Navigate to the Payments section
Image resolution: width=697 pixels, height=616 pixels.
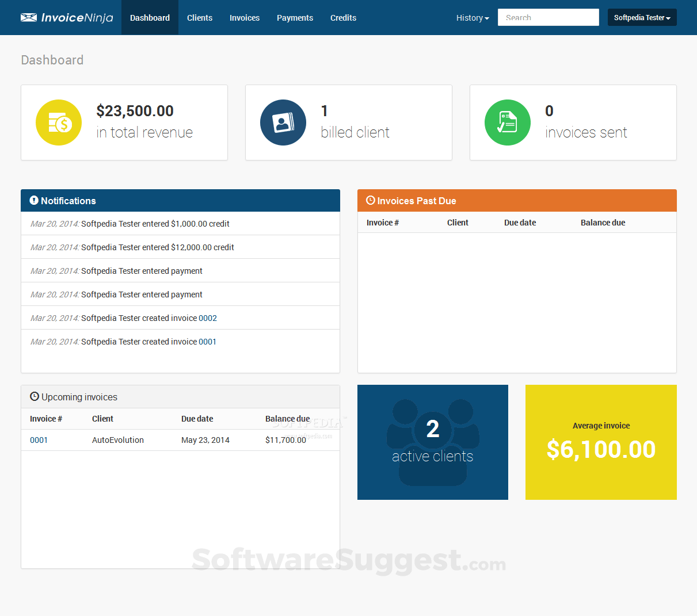tap(295, 17)
